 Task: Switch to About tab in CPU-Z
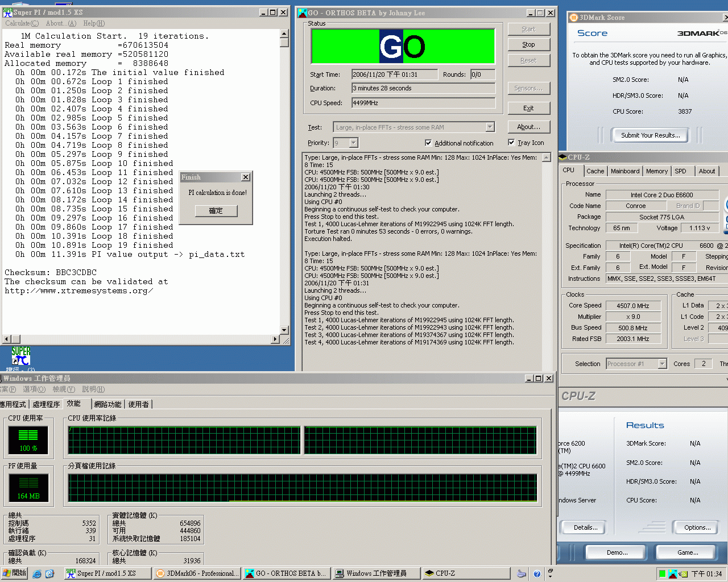[x=707, y=171]
